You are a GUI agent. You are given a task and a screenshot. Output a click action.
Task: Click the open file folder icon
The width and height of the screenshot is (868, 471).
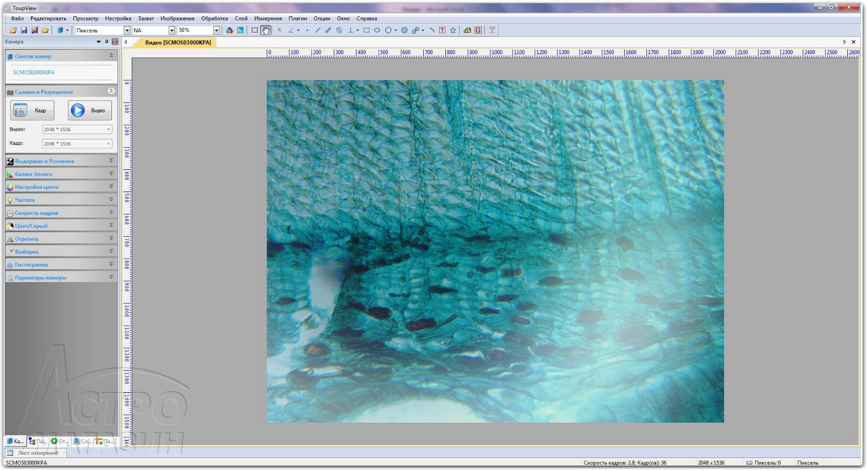(x=13, y=30)
